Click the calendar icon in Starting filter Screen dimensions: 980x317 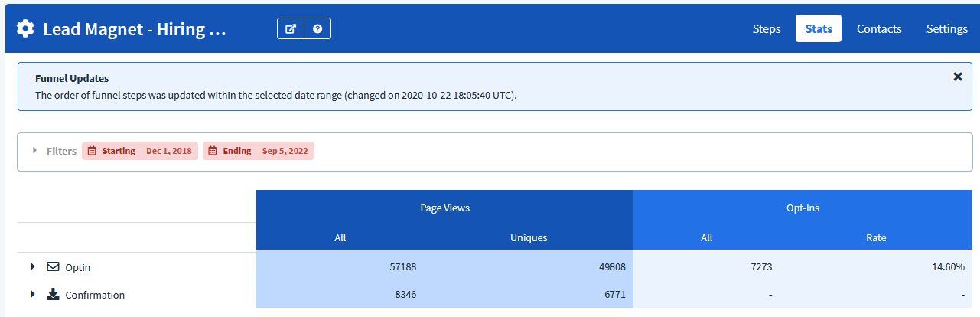[92, 151]
